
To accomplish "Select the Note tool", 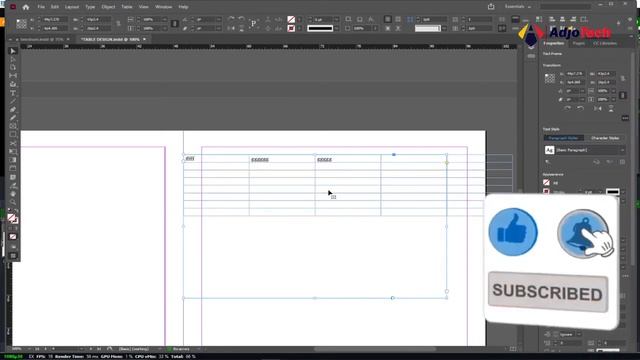I will (13, 177).
